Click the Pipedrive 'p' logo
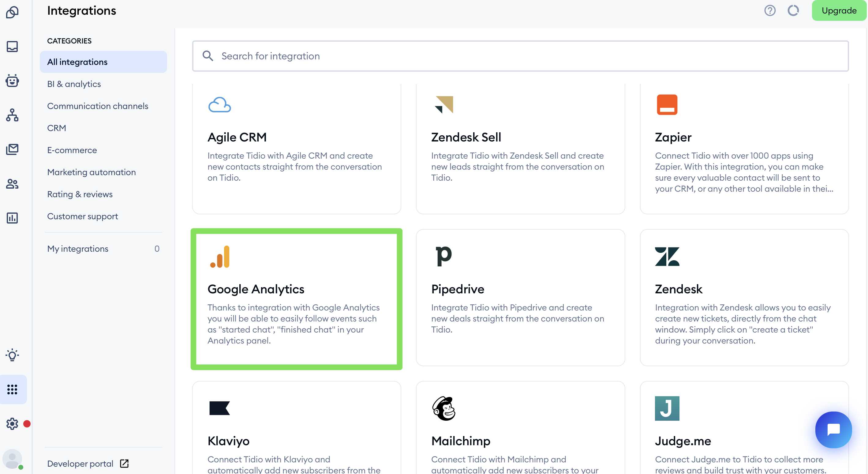Screen dimensions: 868x474 coord(443,257)
